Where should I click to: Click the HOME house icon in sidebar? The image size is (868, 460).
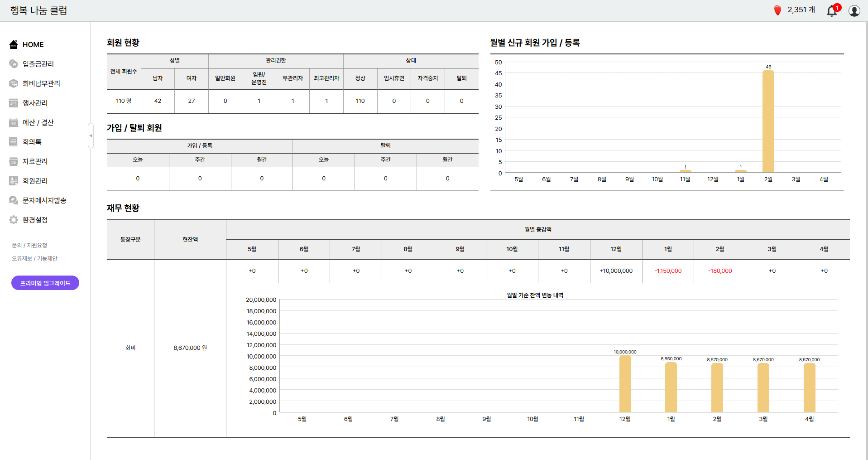14,44
